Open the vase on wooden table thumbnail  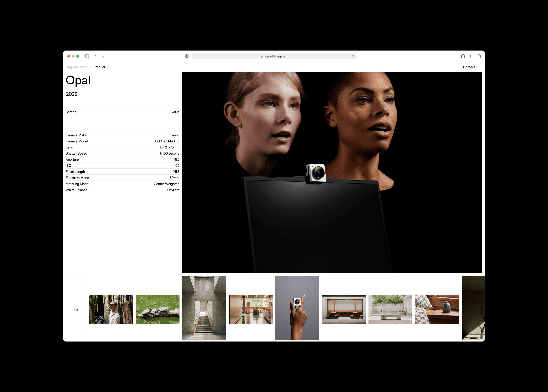coord(437,310)
